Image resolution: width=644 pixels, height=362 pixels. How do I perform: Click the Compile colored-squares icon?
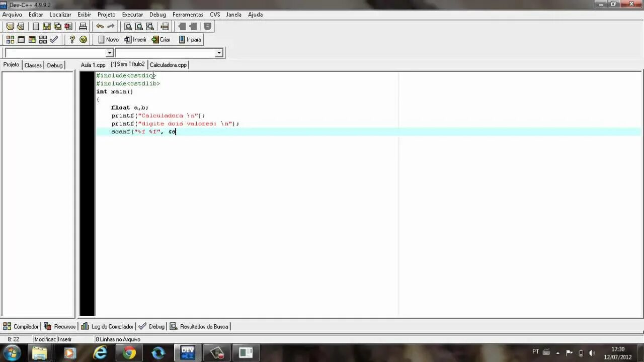(10, 40)
